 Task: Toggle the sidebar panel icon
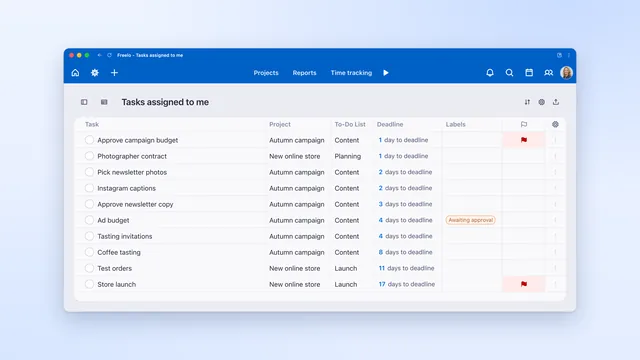pyautogui.click(x=84, y=102)
